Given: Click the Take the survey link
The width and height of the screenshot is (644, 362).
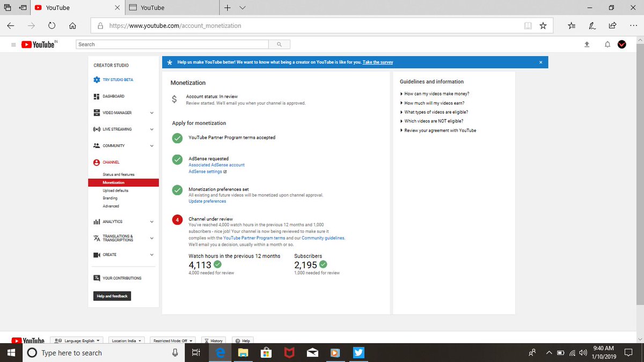Looking at the screenshot, I should point(378,62).
